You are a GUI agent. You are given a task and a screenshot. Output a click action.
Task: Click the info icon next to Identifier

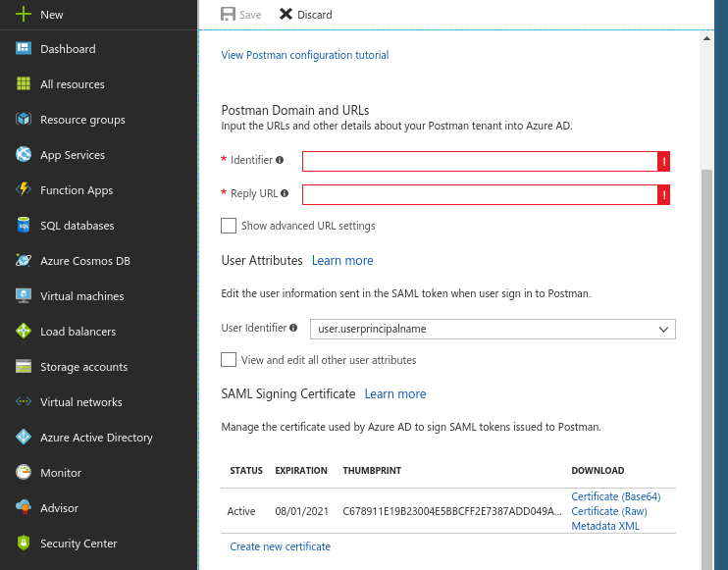[280, 160]
